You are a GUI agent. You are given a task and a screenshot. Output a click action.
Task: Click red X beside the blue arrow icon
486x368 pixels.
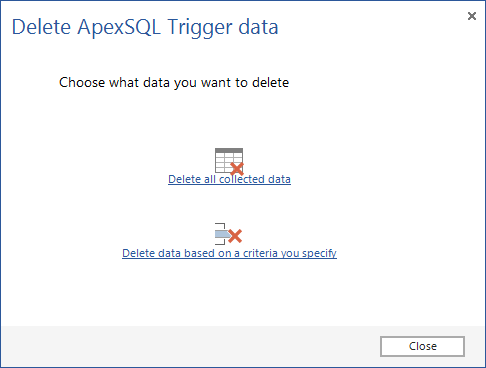coord(235,236)
